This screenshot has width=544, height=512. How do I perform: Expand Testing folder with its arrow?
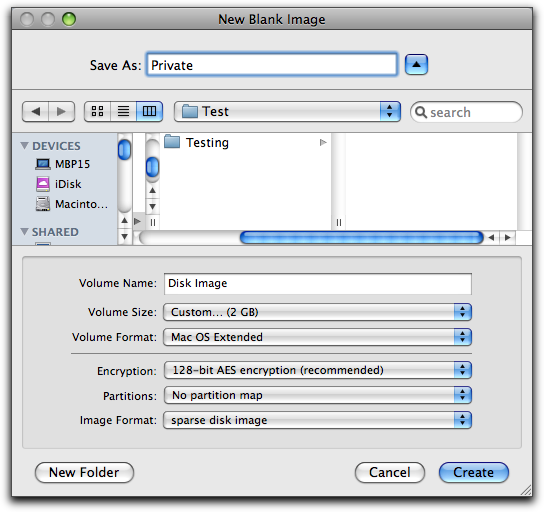point(323,142)
